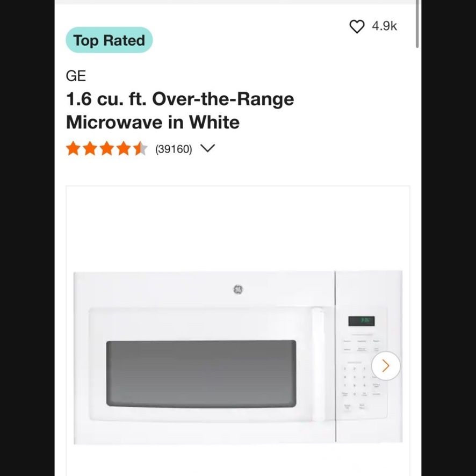The image size is (476, 476).
Task: Show next product image with orange arrow
Action: pyautogui.click(x=386, y=366)
